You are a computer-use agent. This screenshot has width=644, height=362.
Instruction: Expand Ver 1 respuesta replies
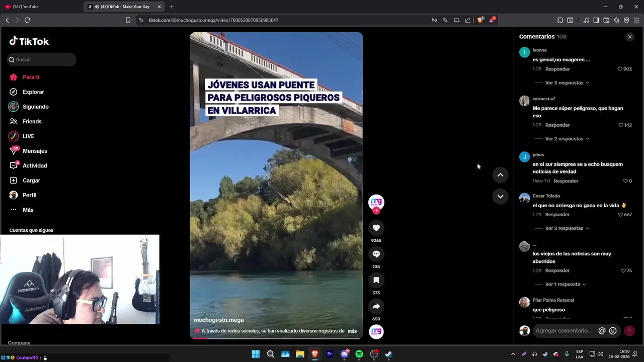click(x=566, y=285)
